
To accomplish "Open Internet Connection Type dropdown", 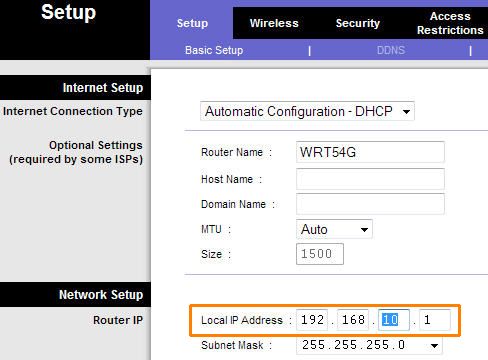I will click(x=307, y=111).
